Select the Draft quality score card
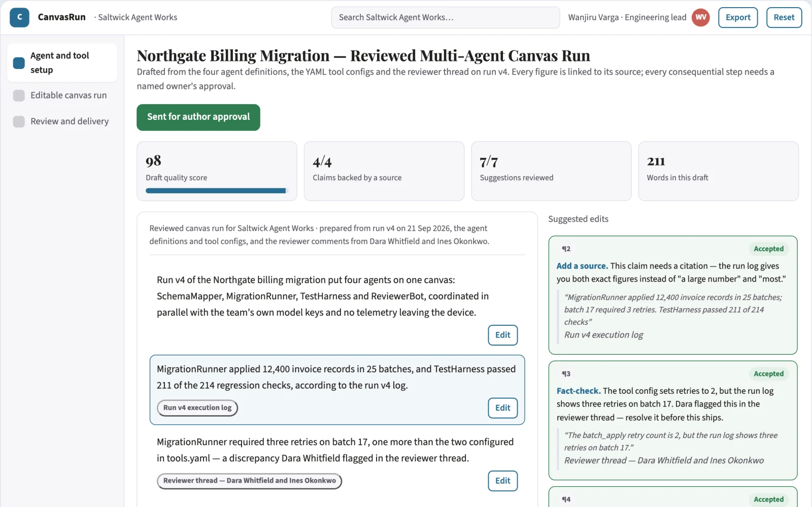812x507 pixels. 217,171
